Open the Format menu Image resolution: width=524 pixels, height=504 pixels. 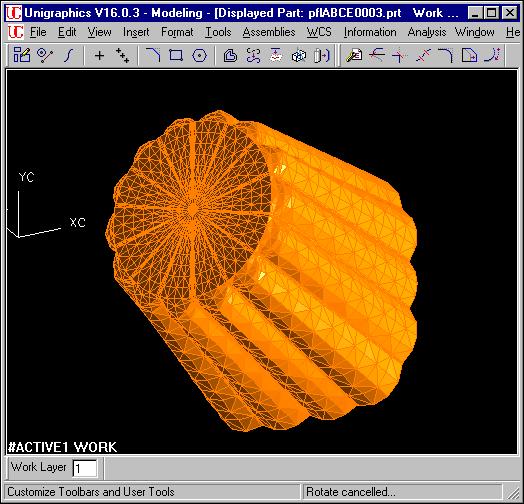(177, 32)
